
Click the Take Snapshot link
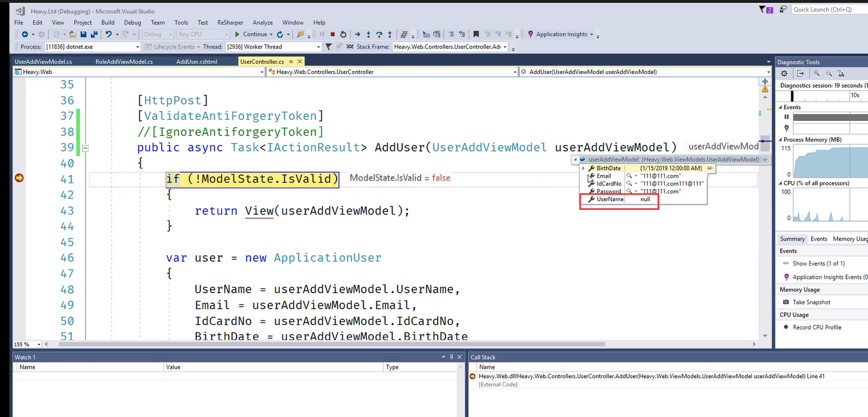[x=811, y=302]
